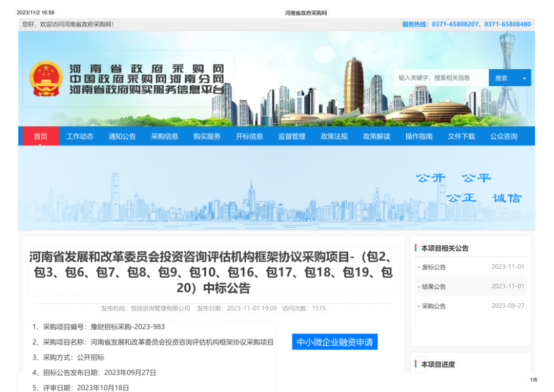Click the 中小微企业融资申请 button
This screenshot has height=392, width=554.
coord(334,342)
